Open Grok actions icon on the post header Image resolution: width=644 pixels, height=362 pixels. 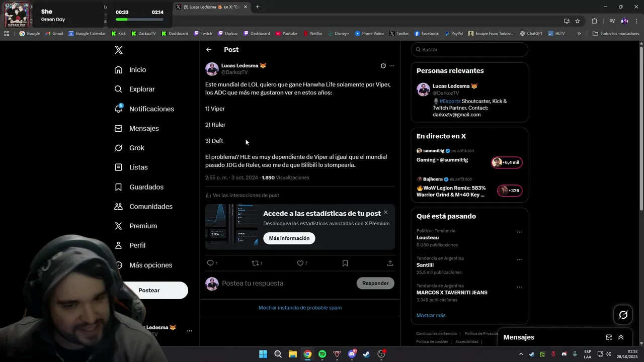coord(383,66)
